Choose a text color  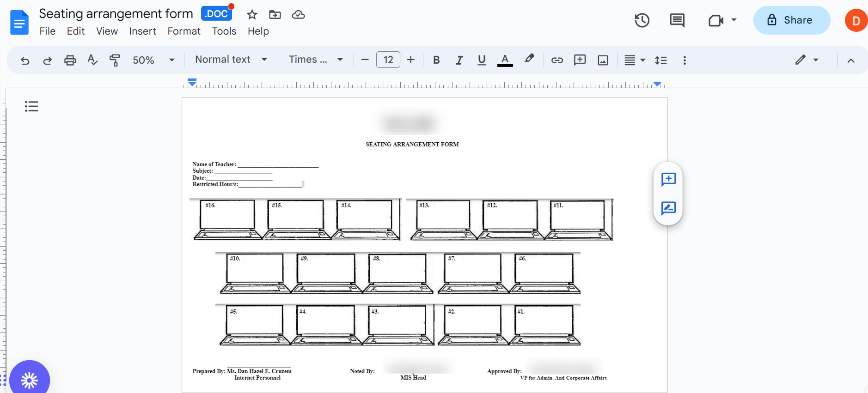click(x=505, y=60)
